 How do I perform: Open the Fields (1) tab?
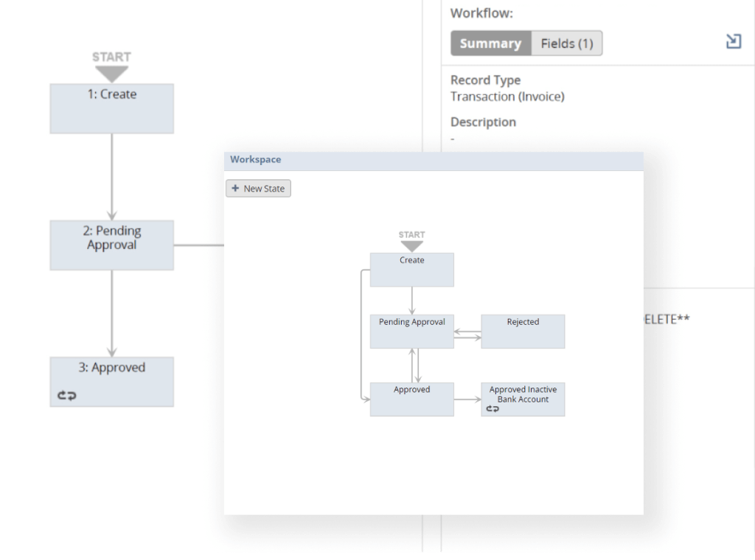click(x=566, y=43)
